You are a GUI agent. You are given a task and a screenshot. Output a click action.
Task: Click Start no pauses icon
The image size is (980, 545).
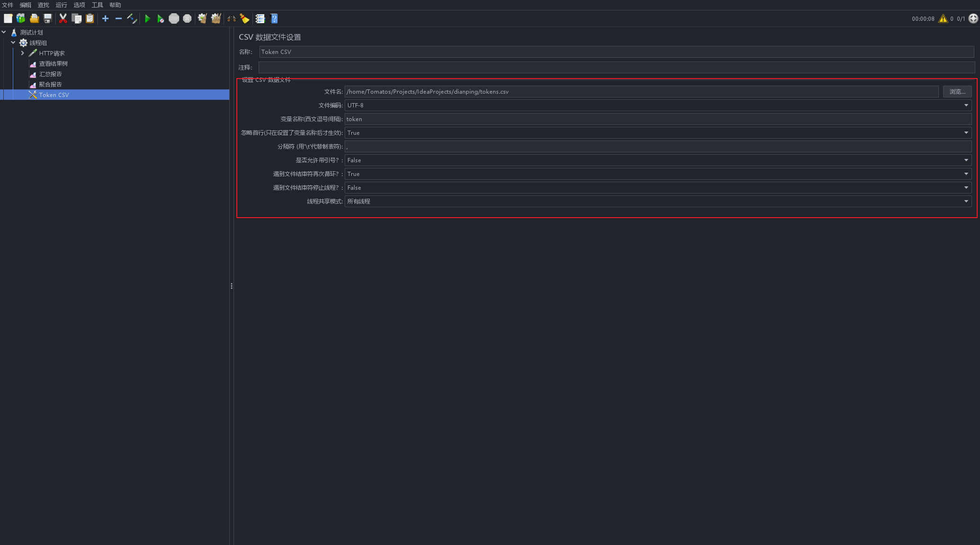(x=161, y=18)
